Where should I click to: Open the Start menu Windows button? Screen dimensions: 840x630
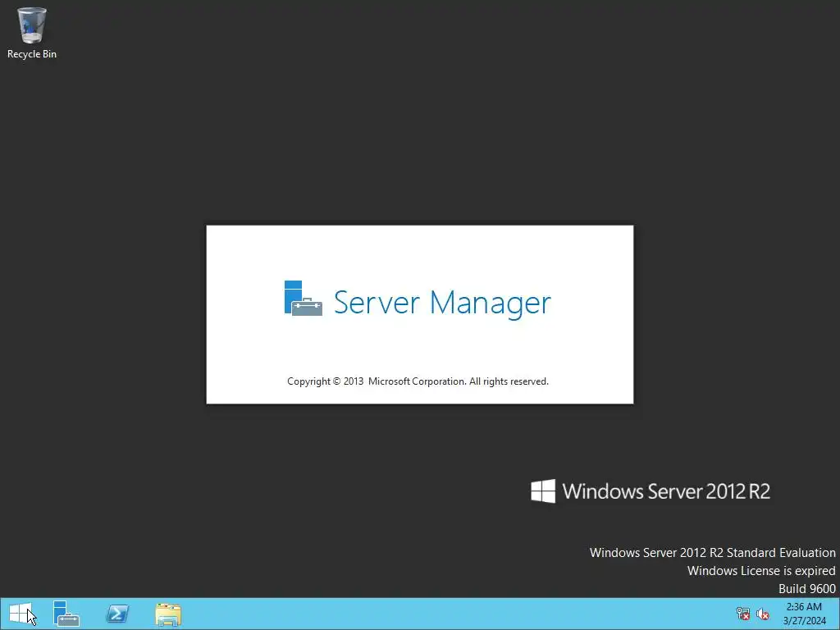(21, 614)
